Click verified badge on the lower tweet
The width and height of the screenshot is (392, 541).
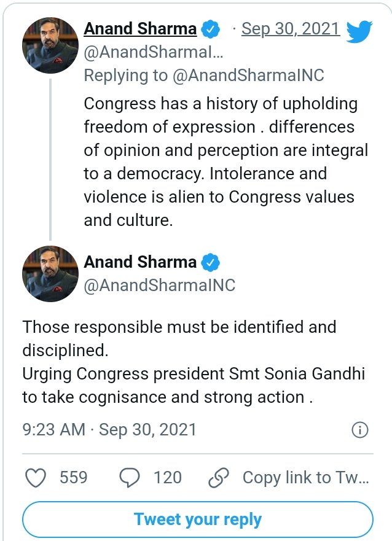[212, 262]
